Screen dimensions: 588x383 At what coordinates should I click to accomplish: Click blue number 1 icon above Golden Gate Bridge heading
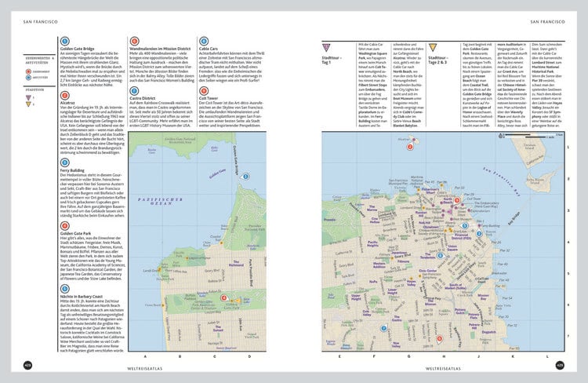[65, 42]
